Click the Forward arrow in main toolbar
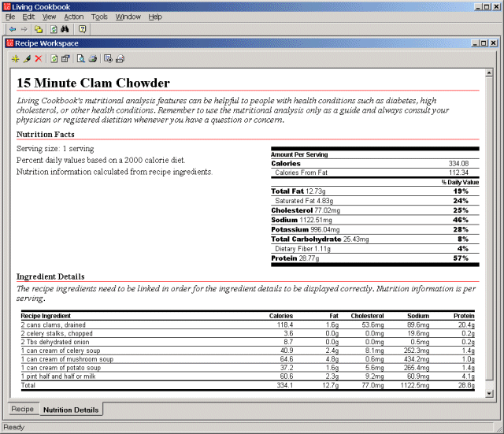 click(x=24, y=29)
